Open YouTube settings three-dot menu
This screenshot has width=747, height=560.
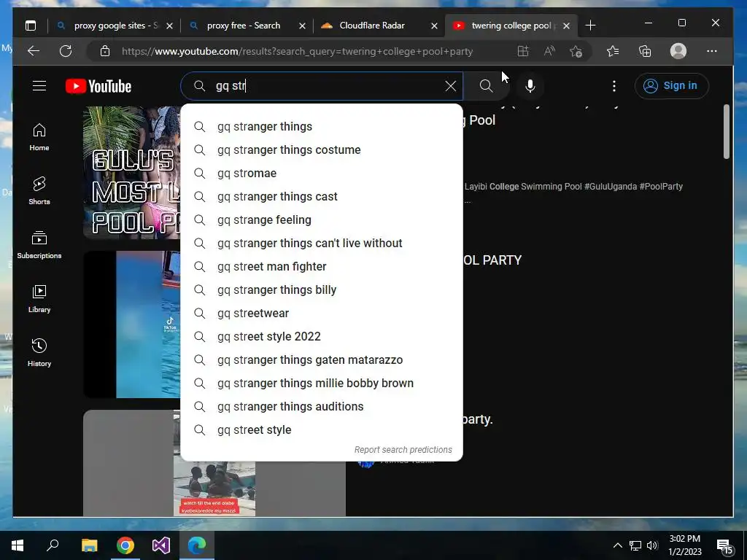point(614,86)
